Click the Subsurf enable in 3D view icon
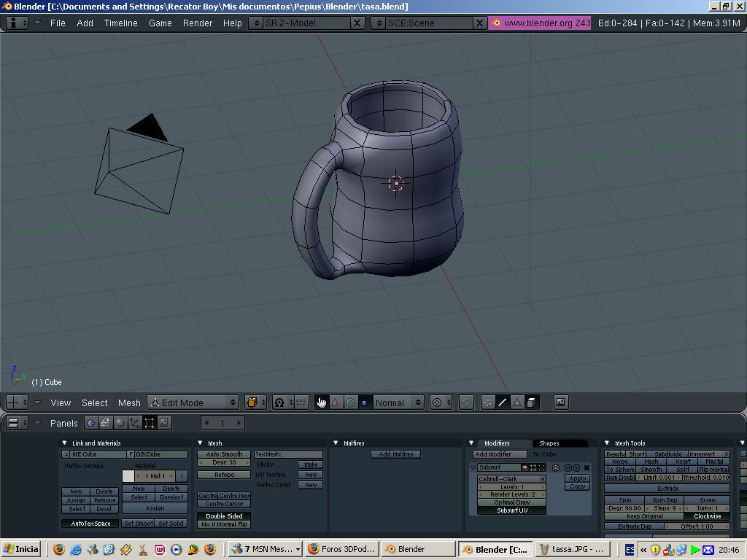The height and width of the screenshot is (560, 747). (x=533, y=467)
